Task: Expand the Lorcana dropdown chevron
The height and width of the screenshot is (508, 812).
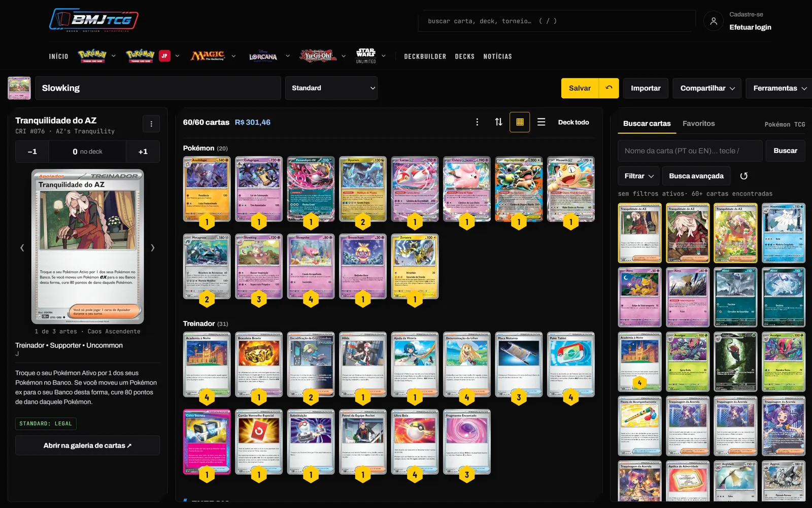Action: 288,56
